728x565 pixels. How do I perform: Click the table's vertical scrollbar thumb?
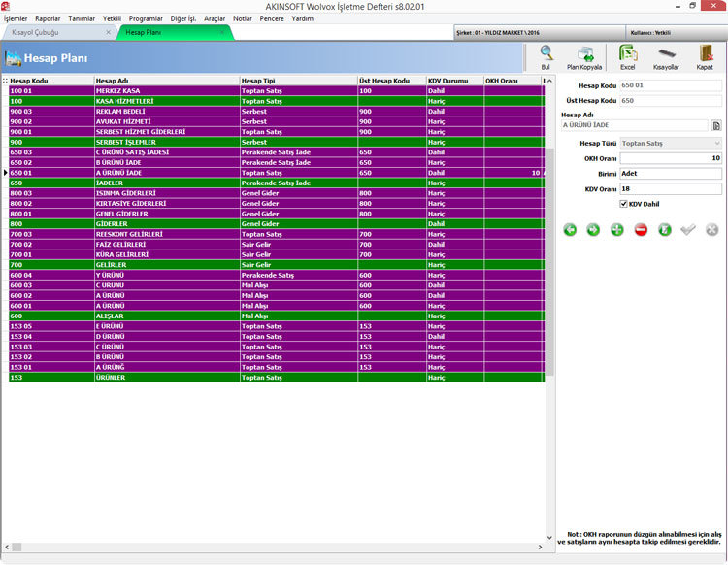(549, 262)
